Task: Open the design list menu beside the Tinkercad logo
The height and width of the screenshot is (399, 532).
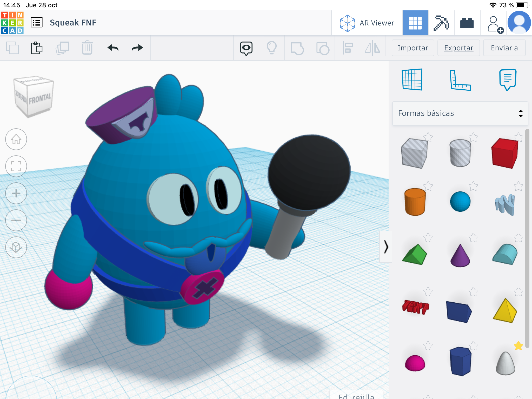Action: tap(36, 22)
